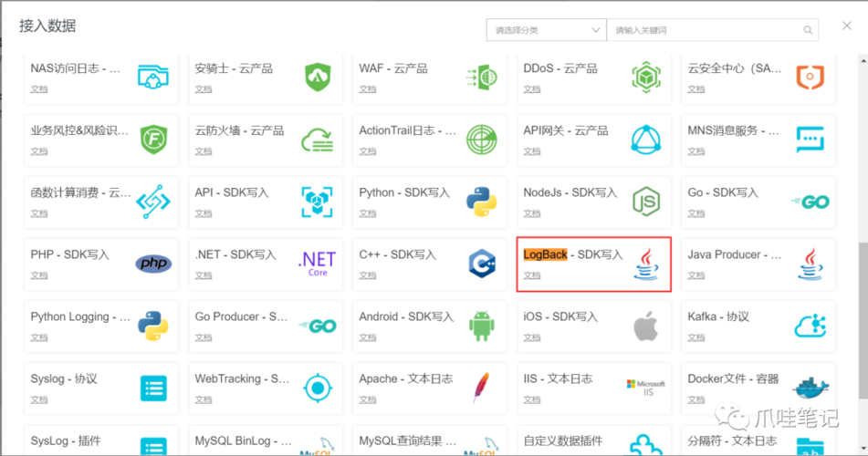Select the MySQL查询结果 card title
868x456 pixels.
[x=407, y=441]
